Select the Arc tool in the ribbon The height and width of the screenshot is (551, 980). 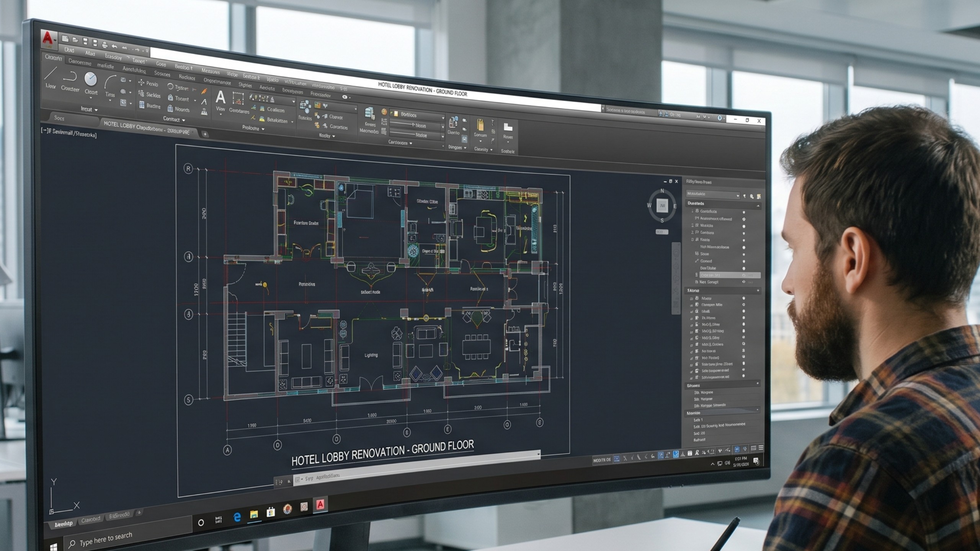pyautogui.click(x=110, y=86)
